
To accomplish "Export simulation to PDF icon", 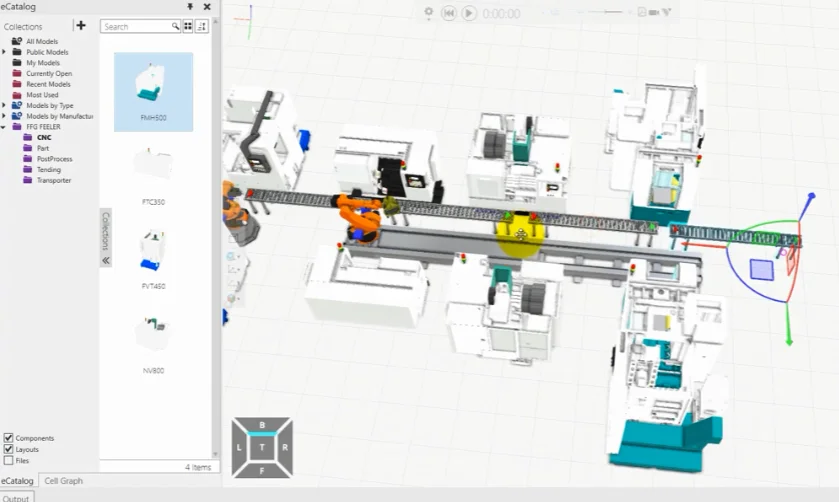I will tap(642, 12).
